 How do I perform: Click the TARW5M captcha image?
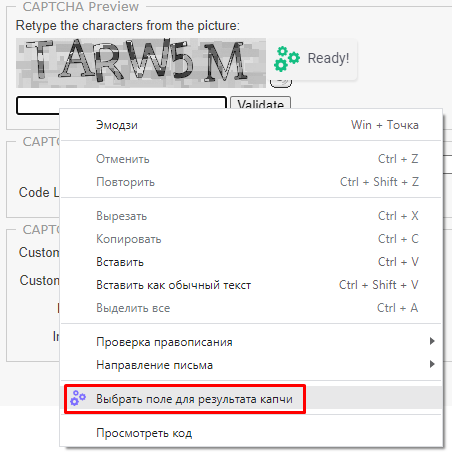(141, 63)
